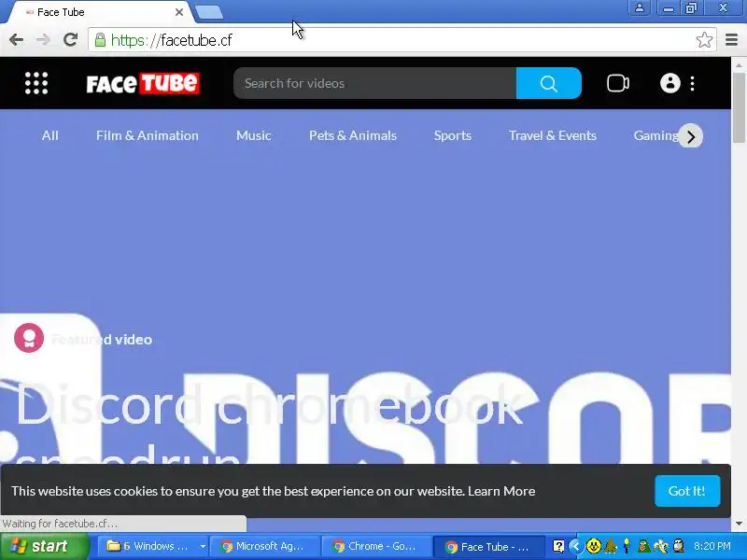Click the facetube.cf address bar
The image size is (747, 560).
point(402,40)
